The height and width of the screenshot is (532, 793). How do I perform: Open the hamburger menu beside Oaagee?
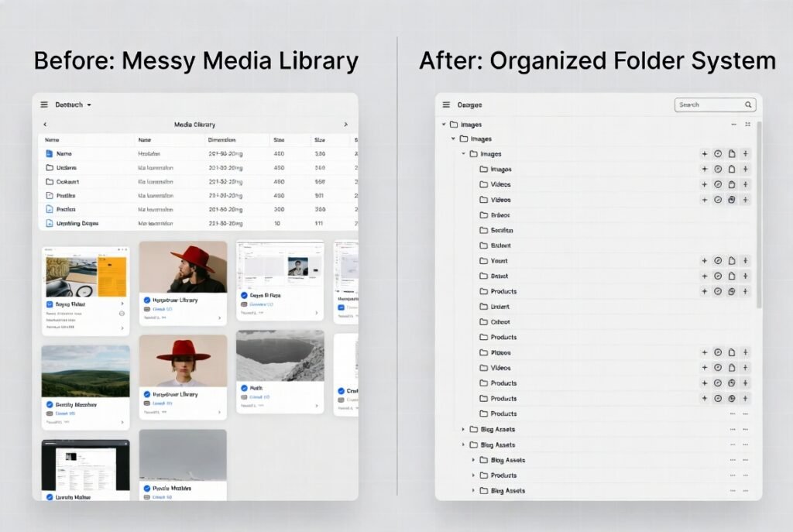(x=446, y=105)
